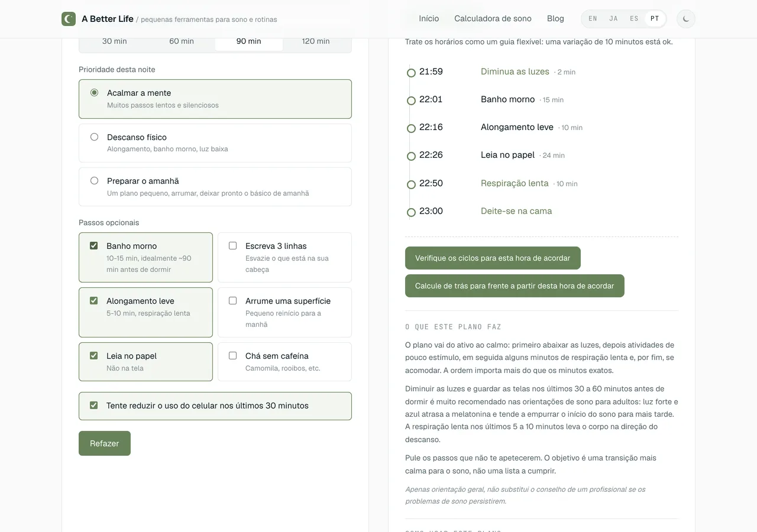This screenshot has width=757, height=532.
Task: Click the Leia no papel timeline step
Action: click(507, 155)
